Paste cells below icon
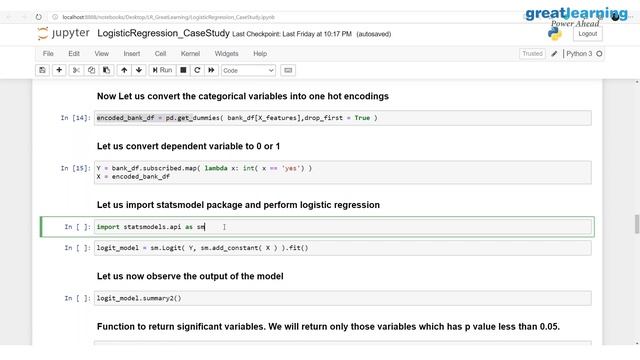Viewport: 640px width, 360px height. 106,70
